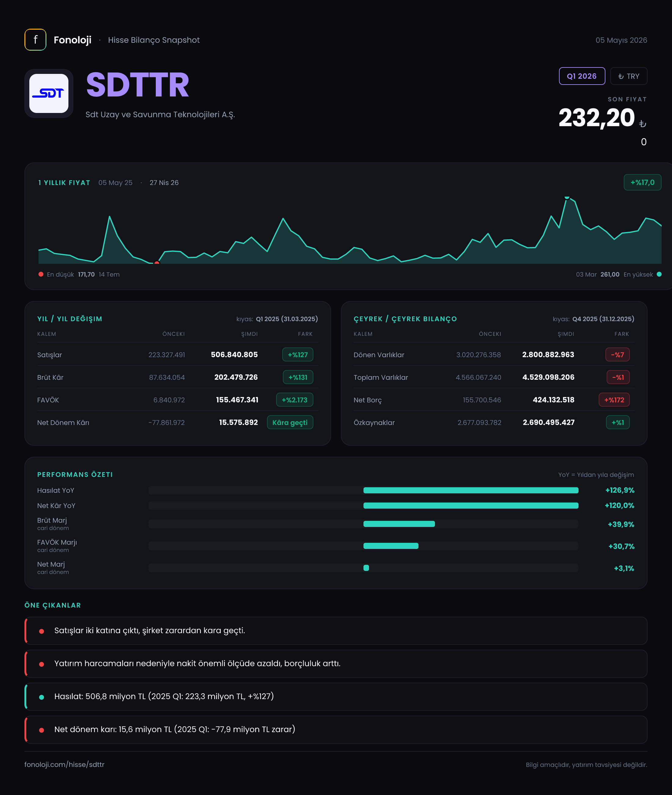Click the FAVÖK +%2.173 badge
This screenshot has height=795, width=672.
294,400
